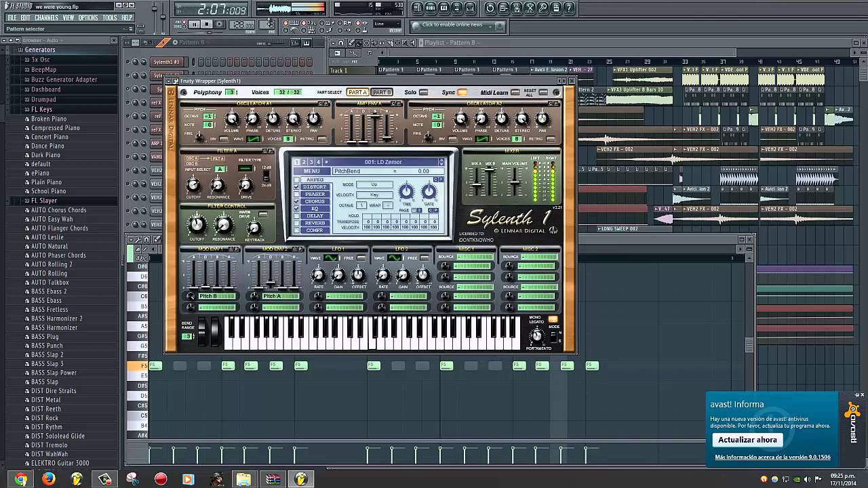This screenshot has width=868, height=488.
Task: Toggle the ARPEG effect checkbox
Action: (x=296, y=180)
